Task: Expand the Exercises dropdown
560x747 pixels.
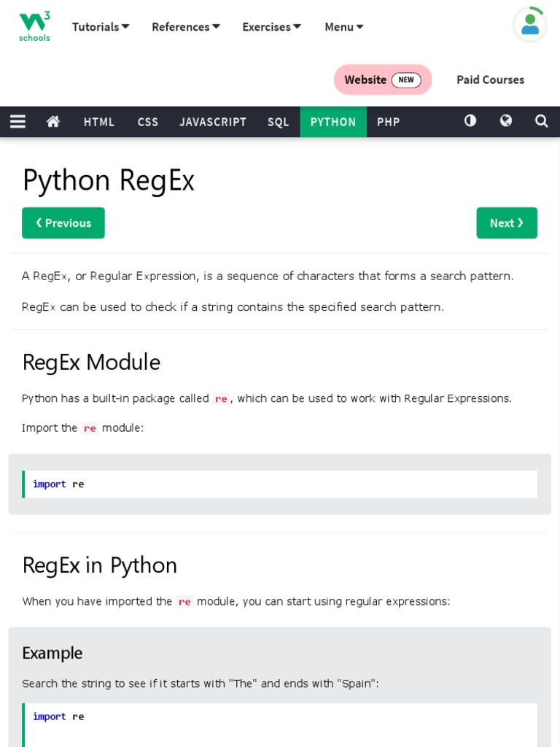Action: (271, 27)
